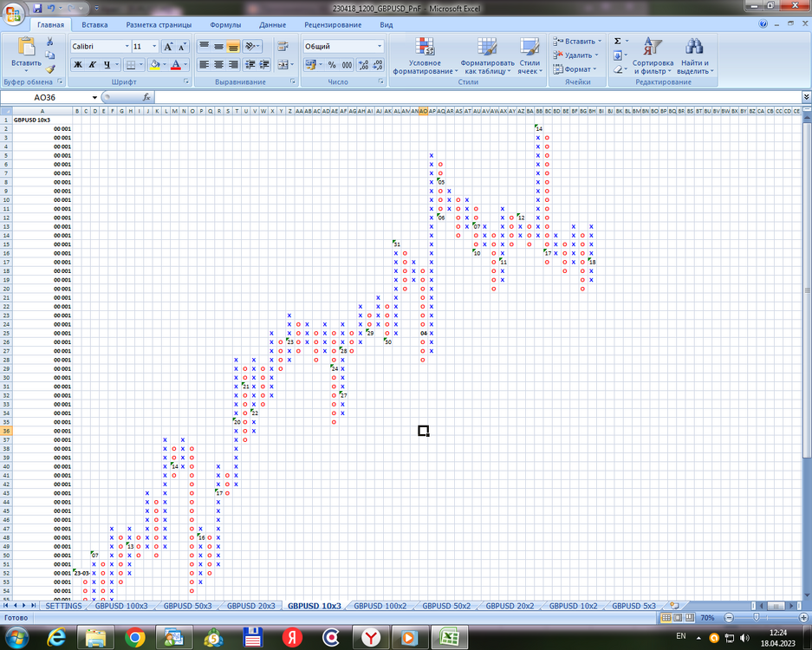Click the Copy icon

50,55
